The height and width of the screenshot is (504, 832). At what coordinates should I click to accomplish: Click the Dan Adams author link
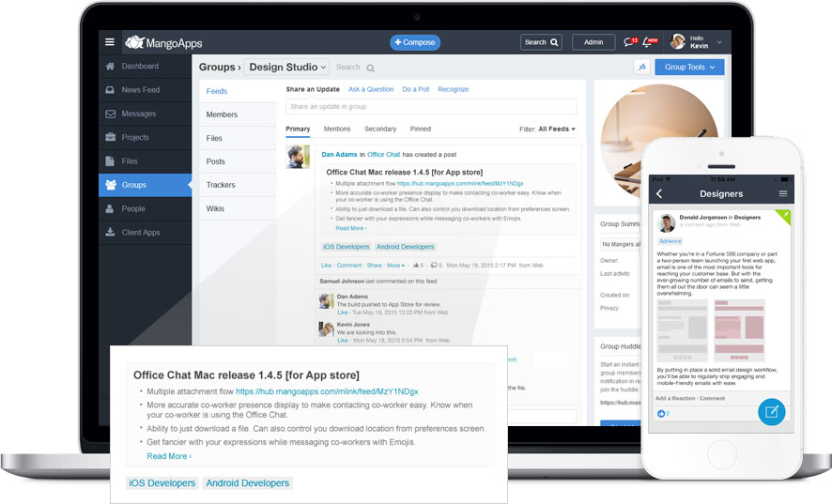(339, 154)
